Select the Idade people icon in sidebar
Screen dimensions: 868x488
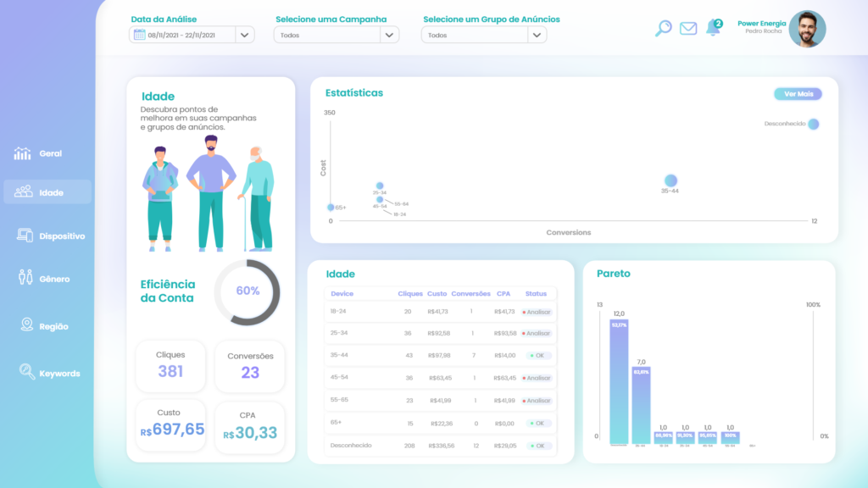click(x=23, y=191)
